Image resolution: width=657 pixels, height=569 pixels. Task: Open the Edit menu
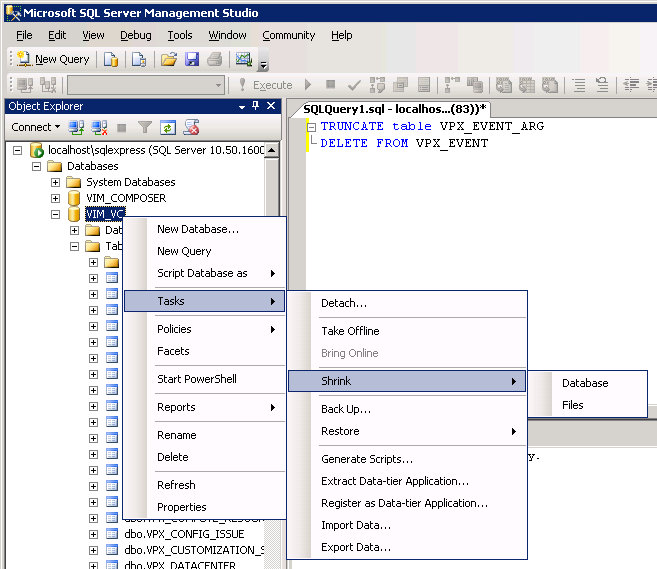(x=57, y=35)
